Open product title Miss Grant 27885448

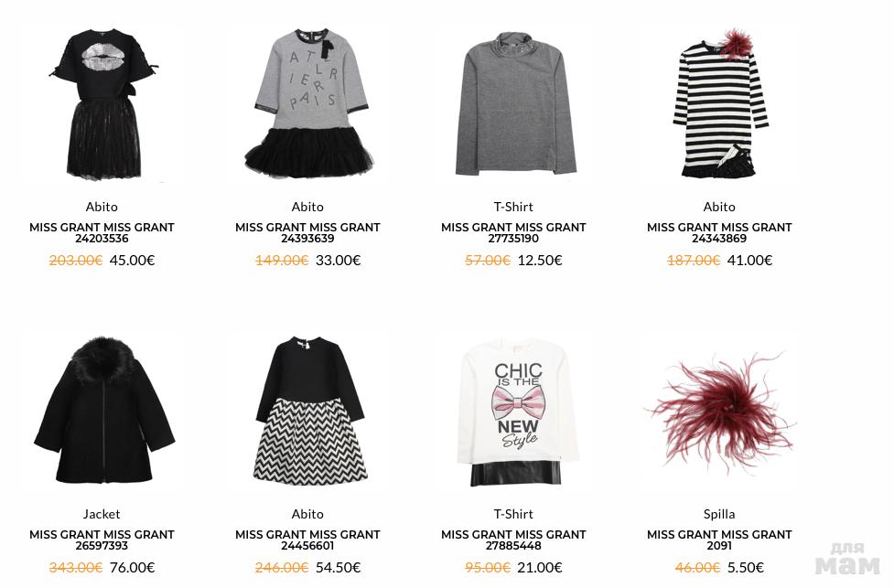(513, 540)
